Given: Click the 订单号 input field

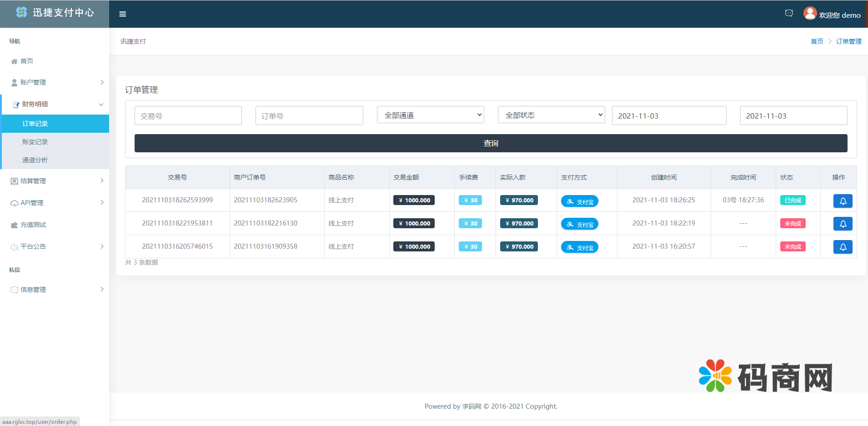Looking at the screenshot, I should (309, 116).
